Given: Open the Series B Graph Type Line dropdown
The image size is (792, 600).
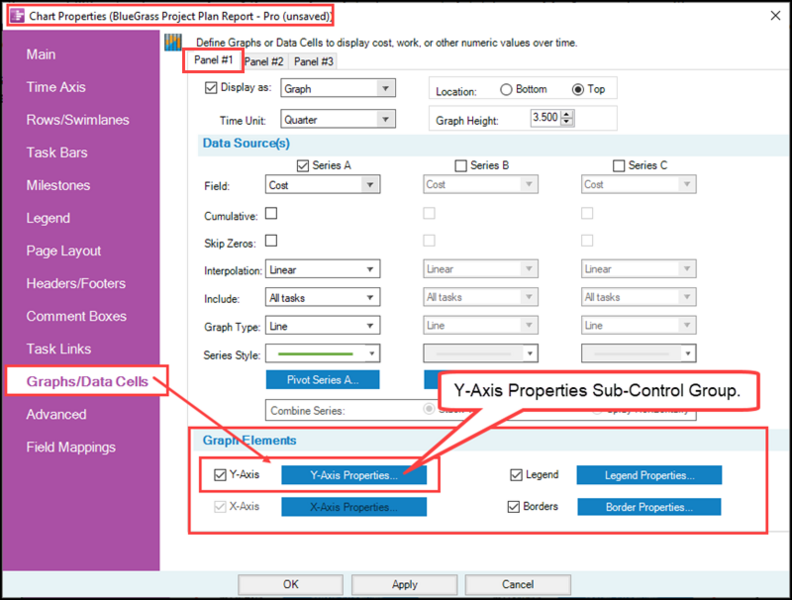Looking at the screenshot, I should point(480,325).
